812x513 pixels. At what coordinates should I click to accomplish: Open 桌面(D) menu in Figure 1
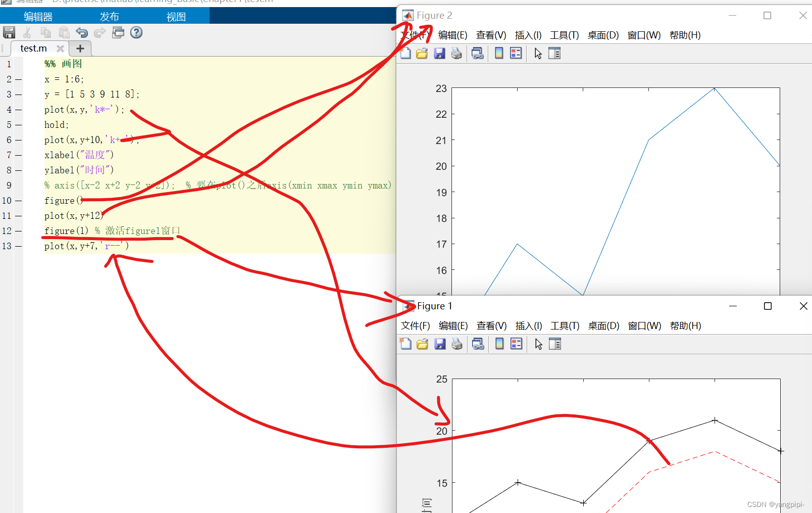(603, 325)
